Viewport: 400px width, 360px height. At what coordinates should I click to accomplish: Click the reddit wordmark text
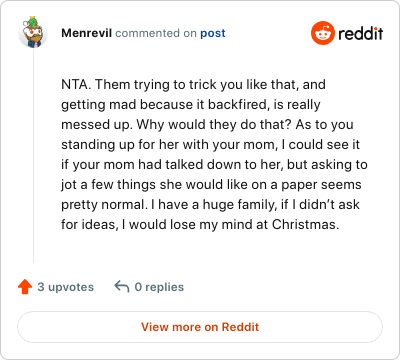[361, 33]
